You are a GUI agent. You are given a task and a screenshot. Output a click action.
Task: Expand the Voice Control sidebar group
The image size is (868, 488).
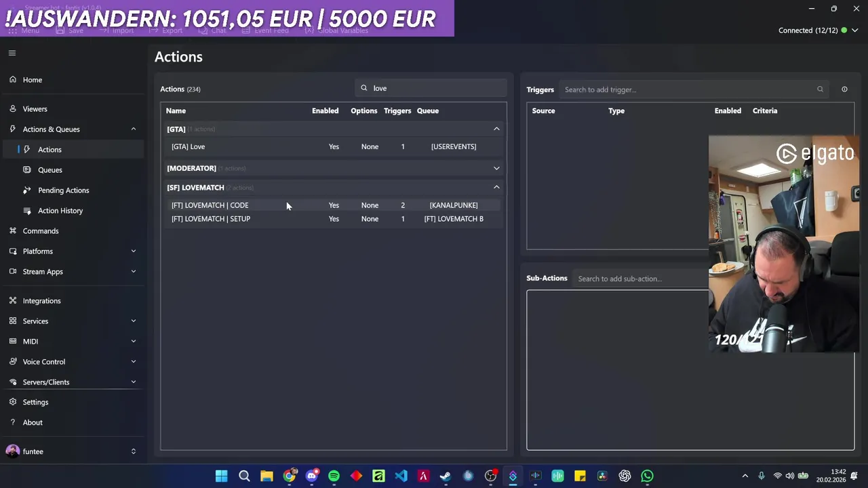[x=133, y=362]
